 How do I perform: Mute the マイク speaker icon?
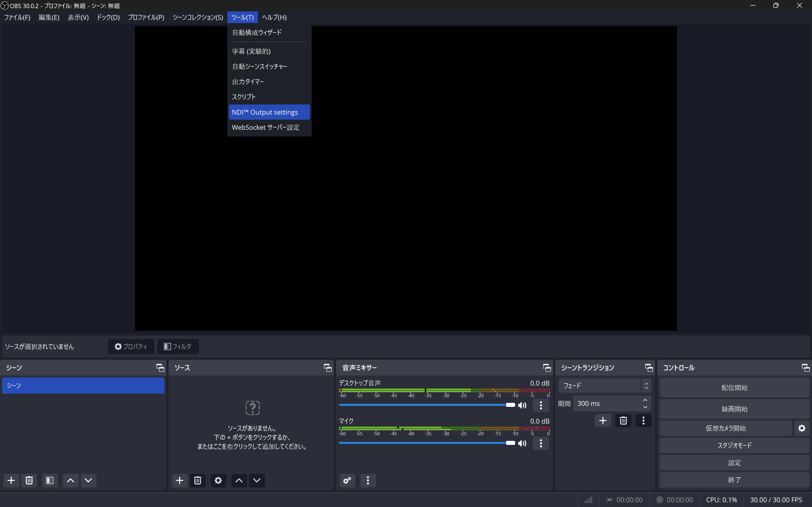(x=522, y=443)
